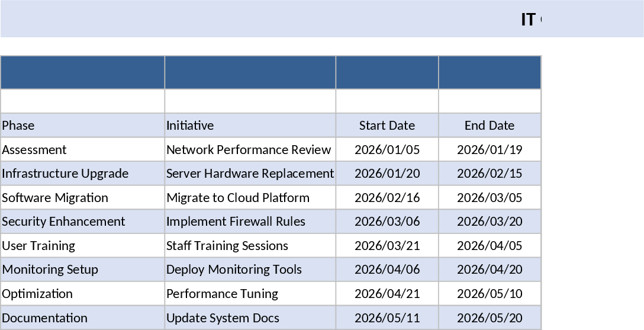Click the Initiative column header cell
The height and width of the screenshot is (330, 644).
click(x=249, y=126)
